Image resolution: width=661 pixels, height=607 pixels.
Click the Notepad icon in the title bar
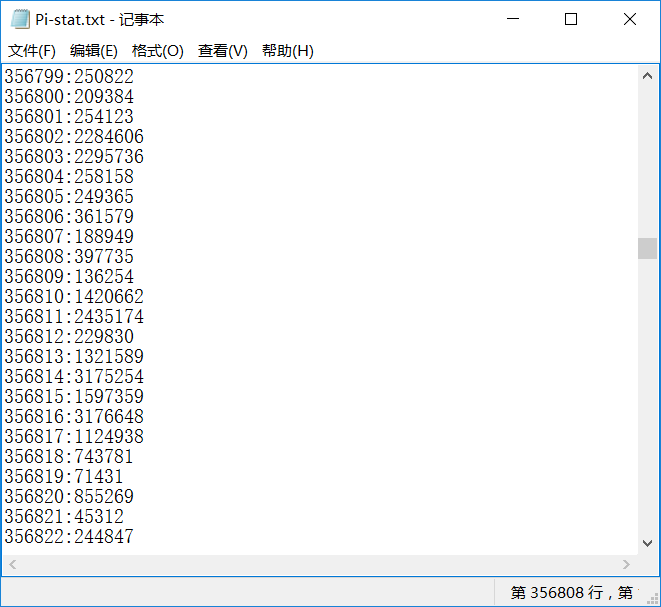click(x=20, y=19)
